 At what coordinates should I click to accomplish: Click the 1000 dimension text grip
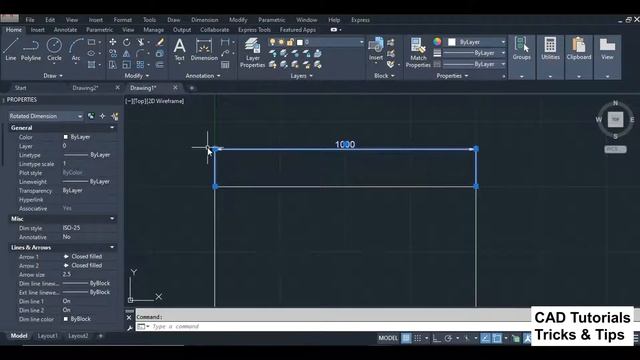point(346,144)
